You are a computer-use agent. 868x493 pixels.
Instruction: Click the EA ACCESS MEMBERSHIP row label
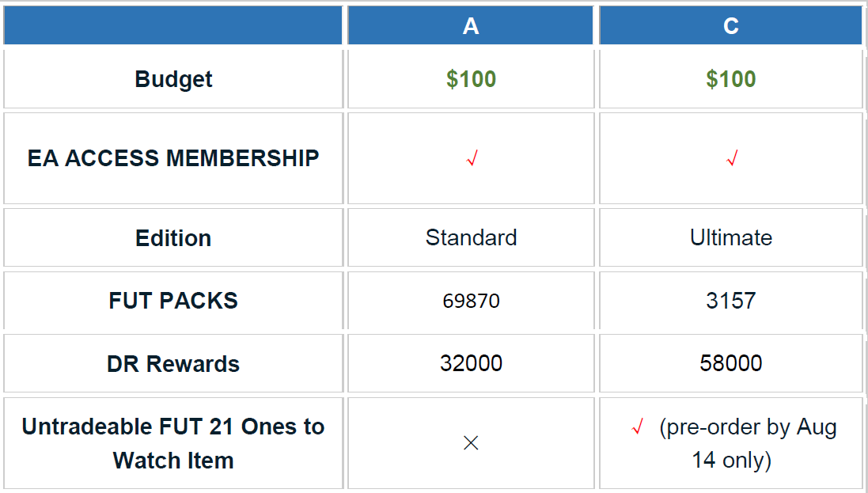point(173,158)
